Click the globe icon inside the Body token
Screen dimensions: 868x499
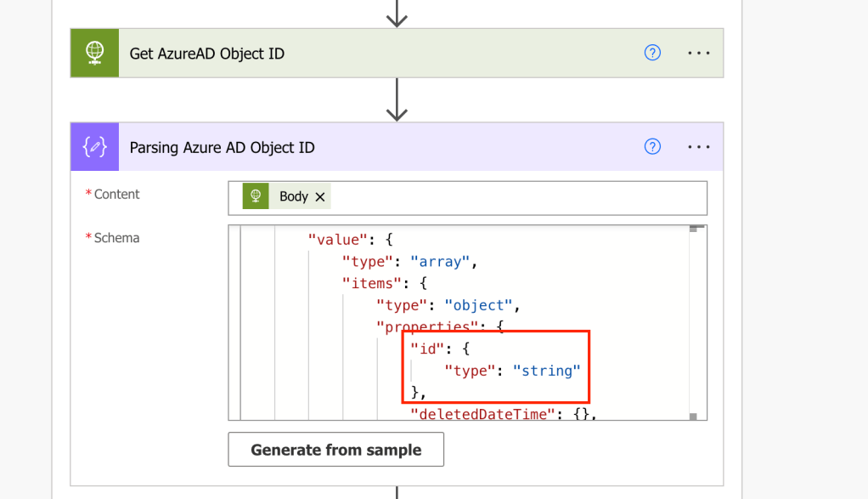pos(256,196)
